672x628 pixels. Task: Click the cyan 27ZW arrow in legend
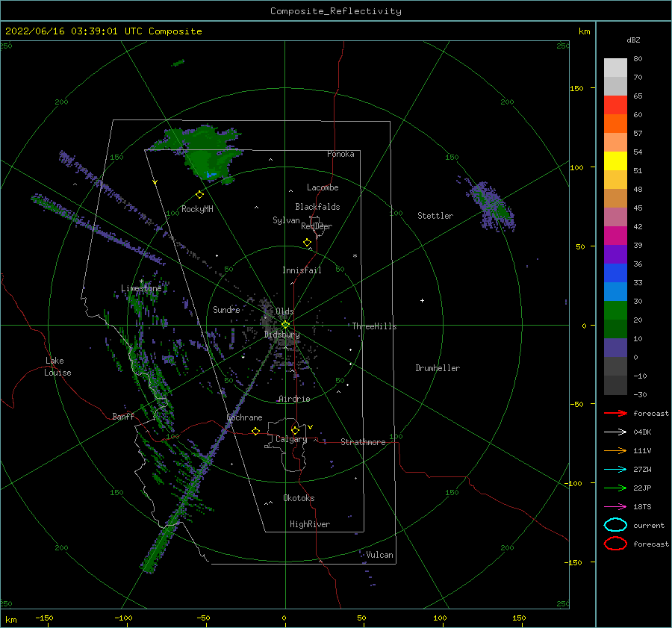click(615, 469)
